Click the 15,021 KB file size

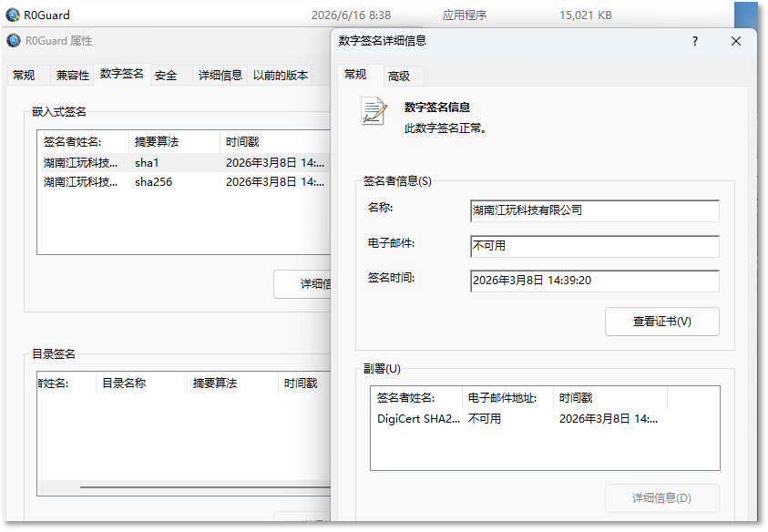(586, 15)
